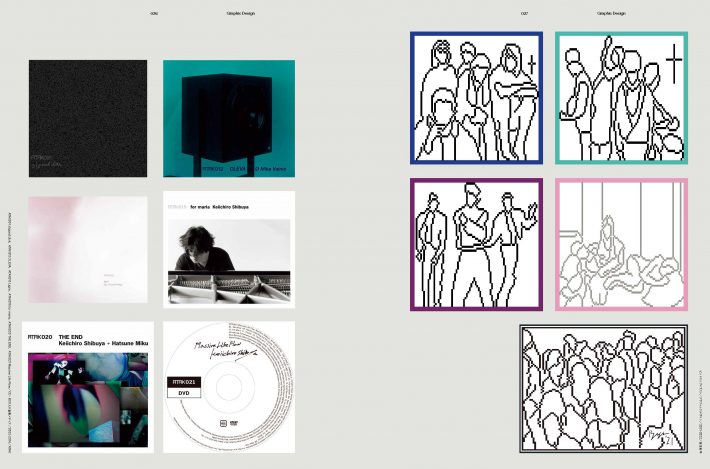Click 'Keiichiro Shibuya + Hatsune Miku' text
The height and width of the screenshot is (469, 710).
click(x=103, y=344)
